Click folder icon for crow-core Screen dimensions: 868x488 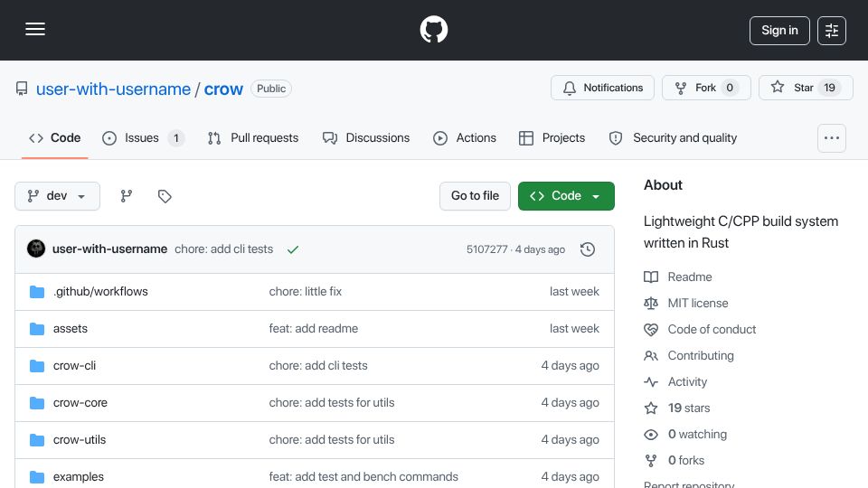pyautogui.click(x=37, y=403)
